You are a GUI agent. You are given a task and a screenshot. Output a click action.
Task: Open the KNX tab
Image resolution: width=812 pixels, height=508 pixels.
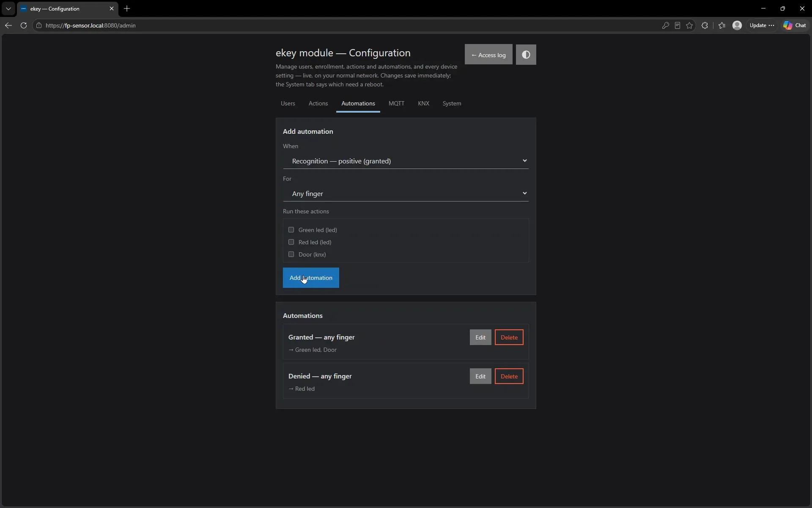click(x=423, y=103)
